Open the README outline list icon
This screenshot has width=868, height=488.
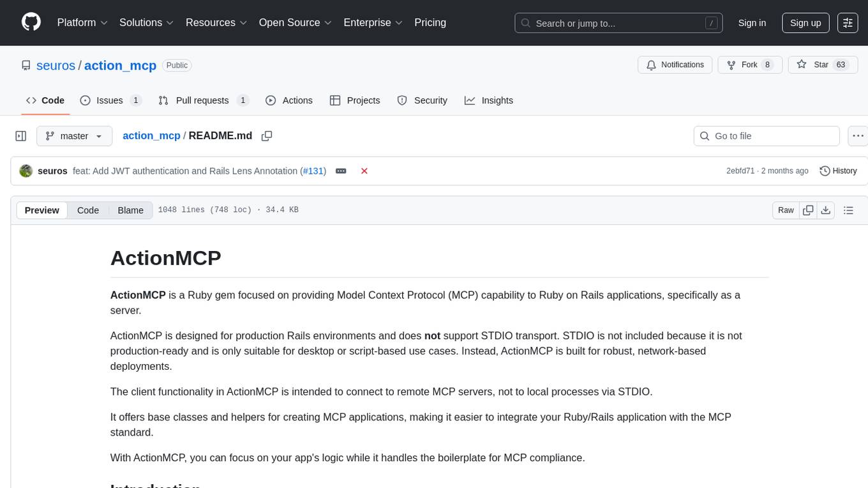[x=848, y=210]
